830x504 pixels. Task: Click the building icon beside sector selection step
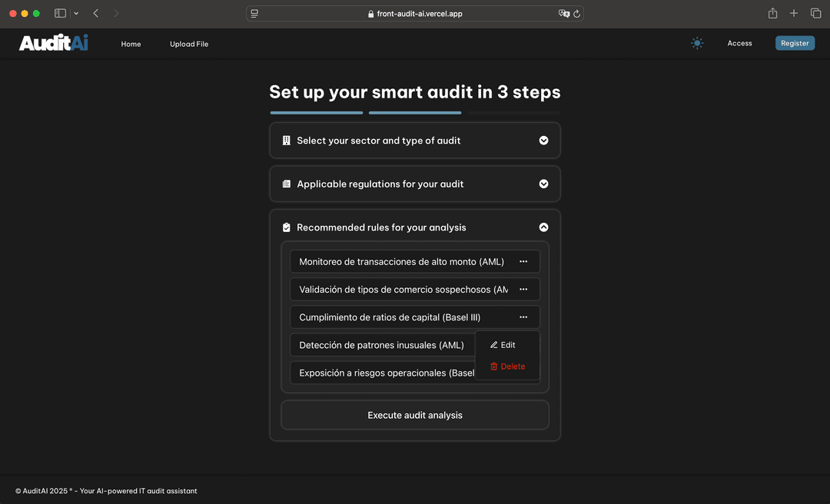pos(286,141)
